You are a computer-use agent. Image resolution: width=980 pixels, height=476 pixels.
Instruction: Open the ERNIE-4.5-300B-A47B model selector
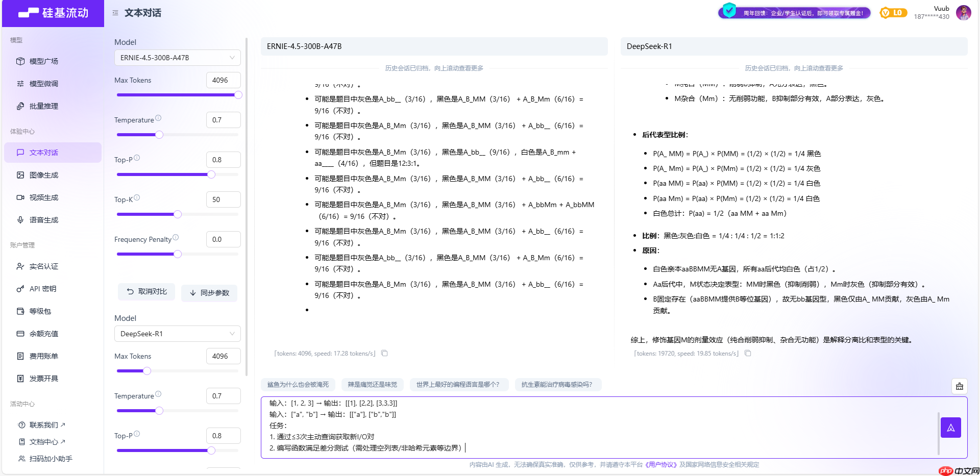click(x=177, y=57)
